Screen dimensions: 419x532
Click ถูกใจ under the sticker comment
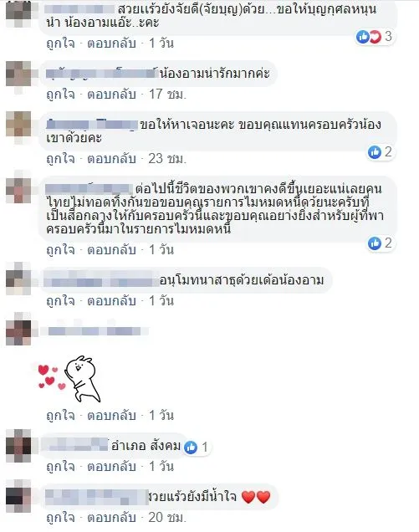(60, 415)
